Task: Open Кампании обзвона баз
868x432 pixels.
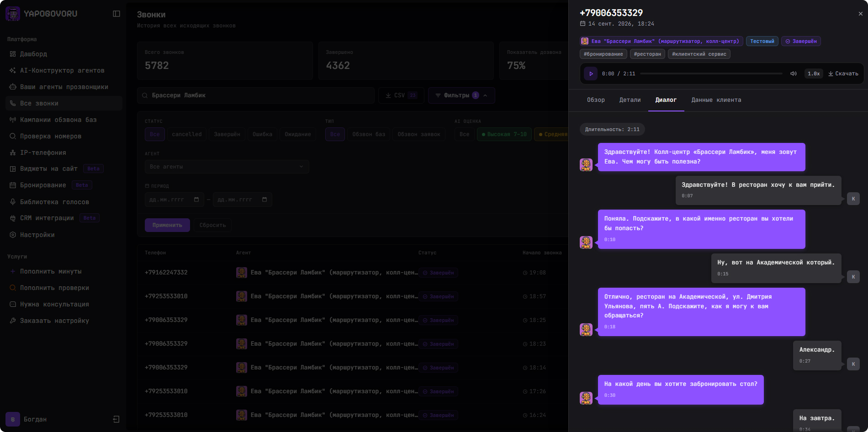Action: click(64, 120)
